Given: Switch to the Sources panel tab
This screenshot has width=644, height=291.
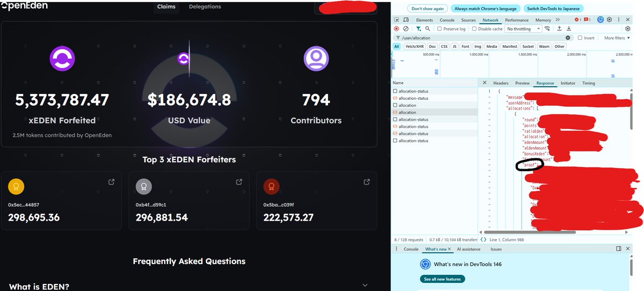Looking at the screenshot, I should pos(468,20).
